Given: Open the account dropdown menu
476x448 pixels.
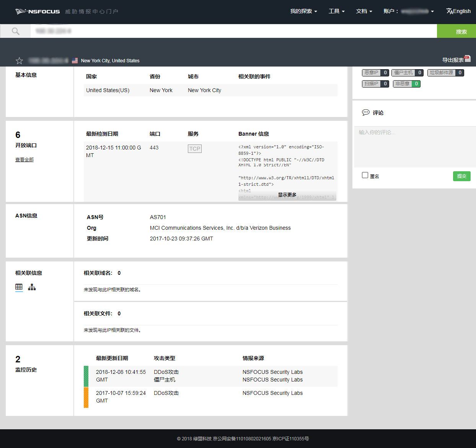Looking at the screenshot, I should pos(409,11).
